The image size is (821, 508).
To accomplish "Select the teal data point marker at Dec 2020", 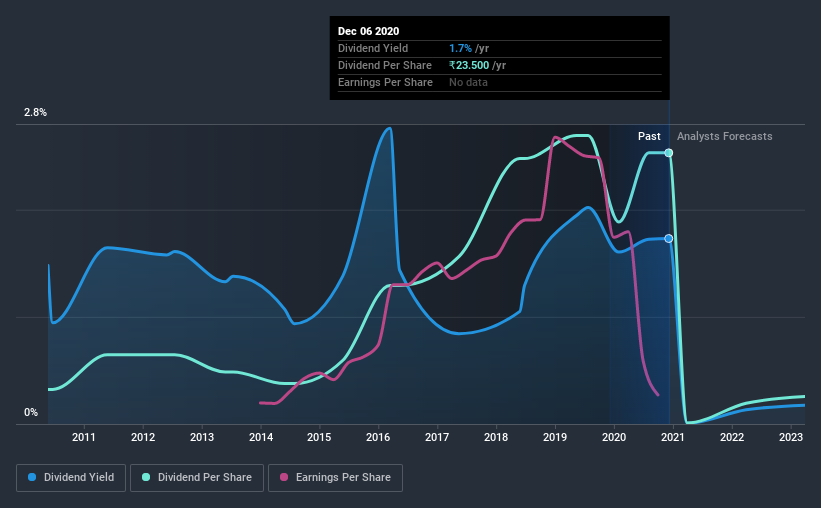I will pos(669,153).
